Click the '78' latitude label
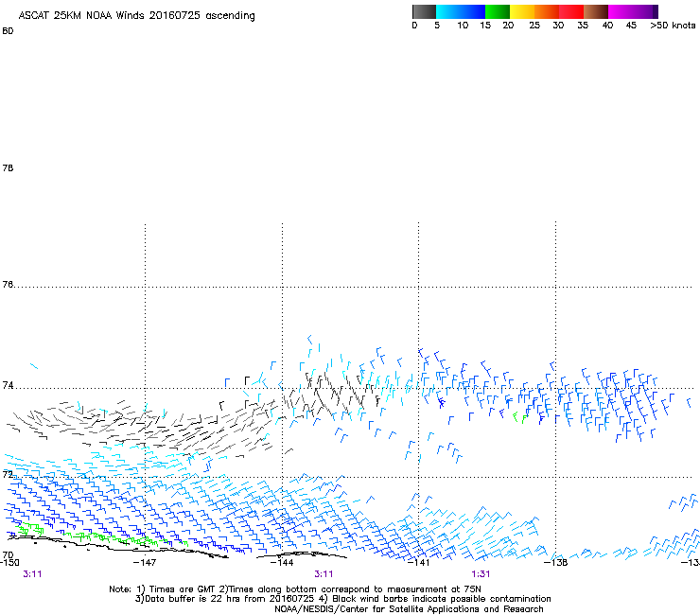The height and width of the screenshot is (615, 700). (8, 167)
